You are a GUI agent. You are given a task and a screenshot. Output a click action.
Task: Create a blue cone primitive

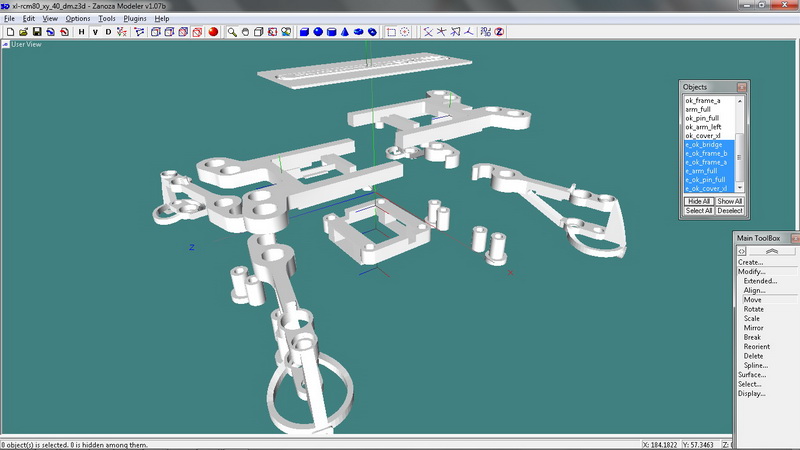pos(344,32)
